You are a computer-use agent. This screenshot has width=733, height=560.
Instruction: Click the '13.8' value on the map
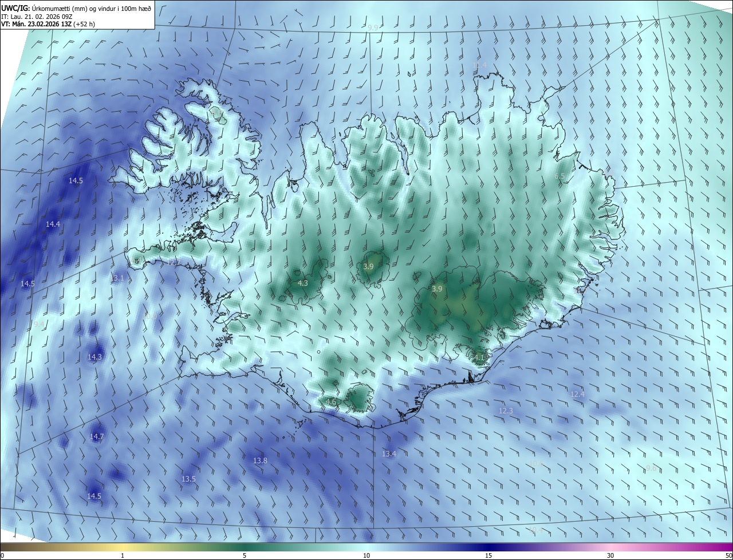click(260, 460)
